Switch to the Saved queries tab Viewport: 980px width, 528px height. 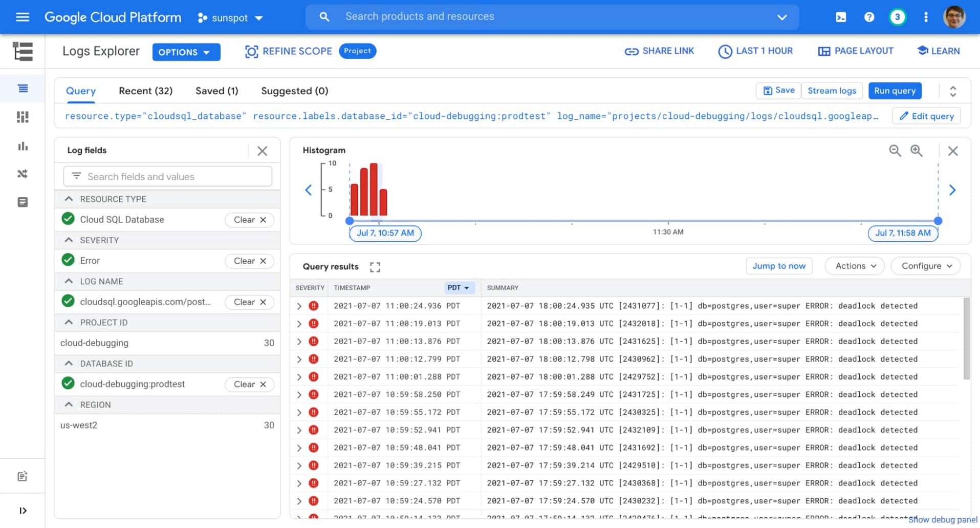(x=216, y=91)
